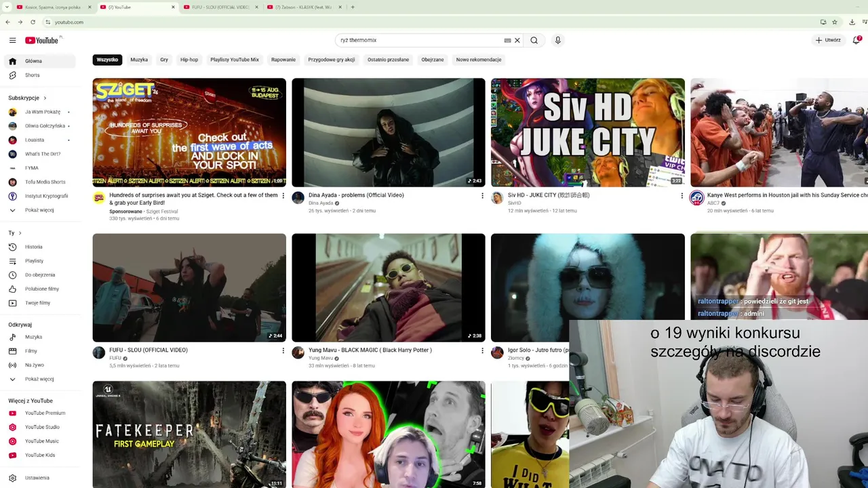Open Yung Mavu BLACK MAGIC thumbnail

tap(389, 287)
